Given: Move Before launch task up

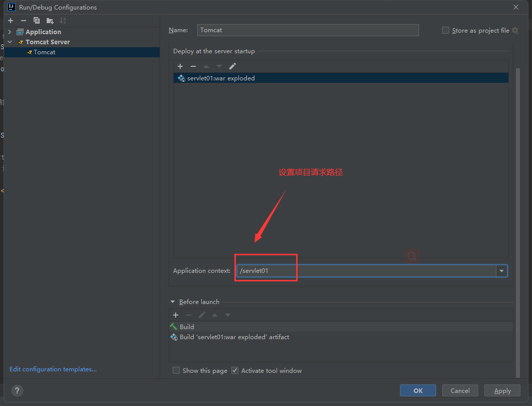Looking at the screenshot, I should [215, 315].
